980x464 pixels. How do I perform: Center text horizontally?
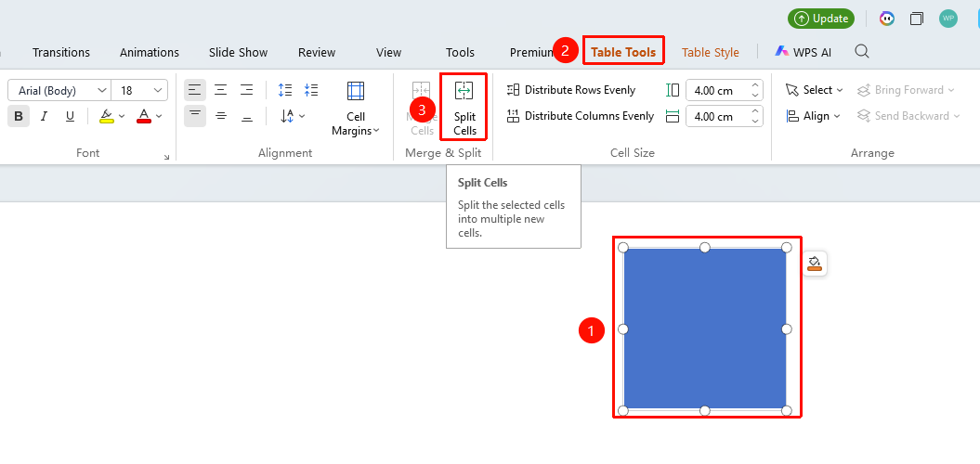(221, 90)
